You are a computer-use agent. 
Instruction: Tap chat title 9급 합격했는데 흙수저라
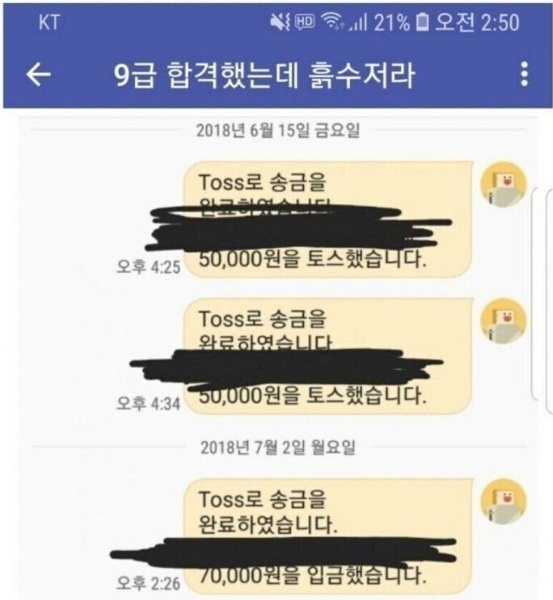coord(264,74)
